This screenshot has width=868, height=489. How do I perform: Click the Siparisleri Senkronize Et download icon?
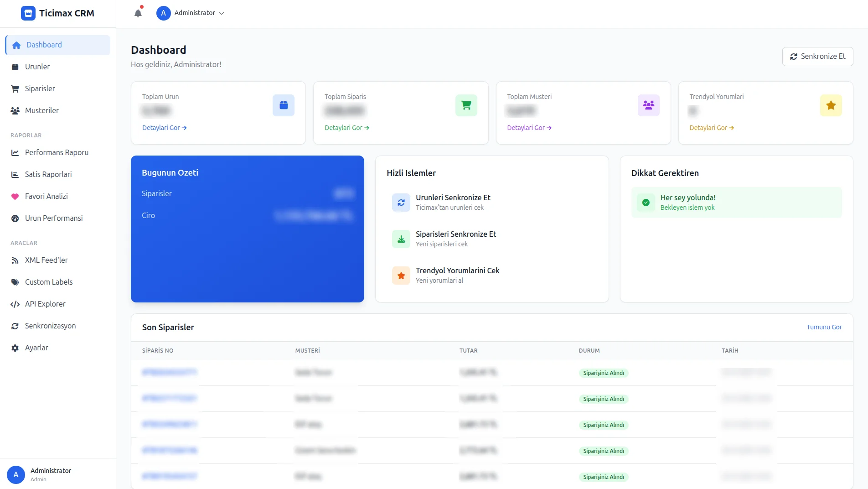pos(401,239)
